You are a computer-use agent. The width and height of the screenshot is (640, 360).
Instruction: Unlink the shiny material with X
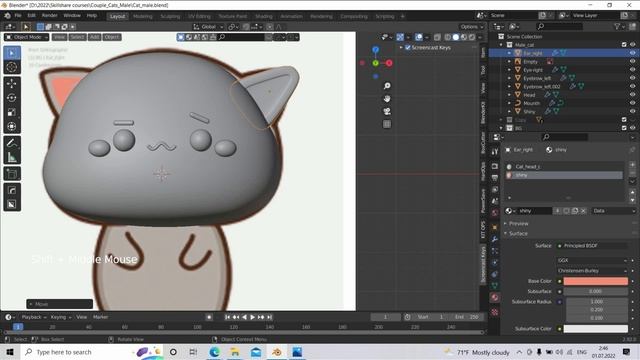[x=583, y=211]
